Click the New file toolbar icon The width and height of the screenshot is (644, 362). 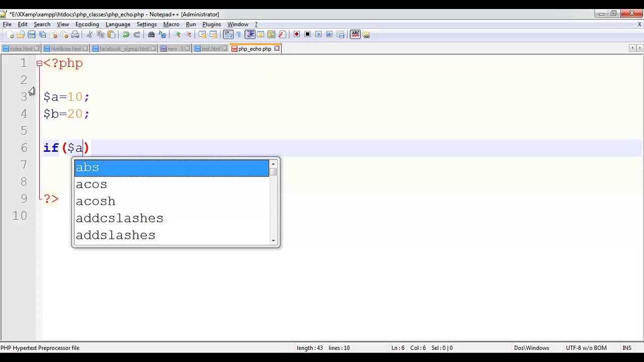pyautogui.click(x=10, y=35)
